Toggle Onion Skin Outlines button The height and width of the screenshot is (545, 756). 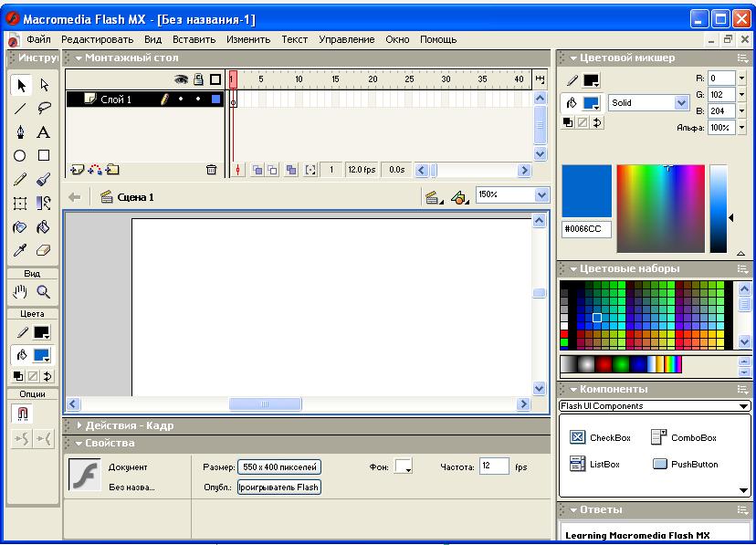point(273,170)
